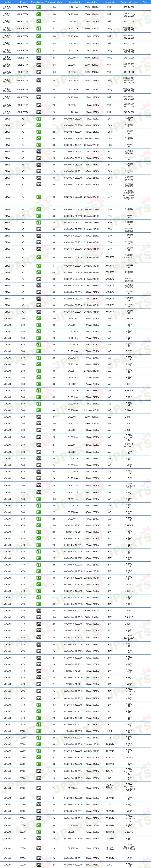151x868 pixels.
Task: Click diesel ON icon for Alfa Romeo 129kW/175KM row
Action: [39, 112]
